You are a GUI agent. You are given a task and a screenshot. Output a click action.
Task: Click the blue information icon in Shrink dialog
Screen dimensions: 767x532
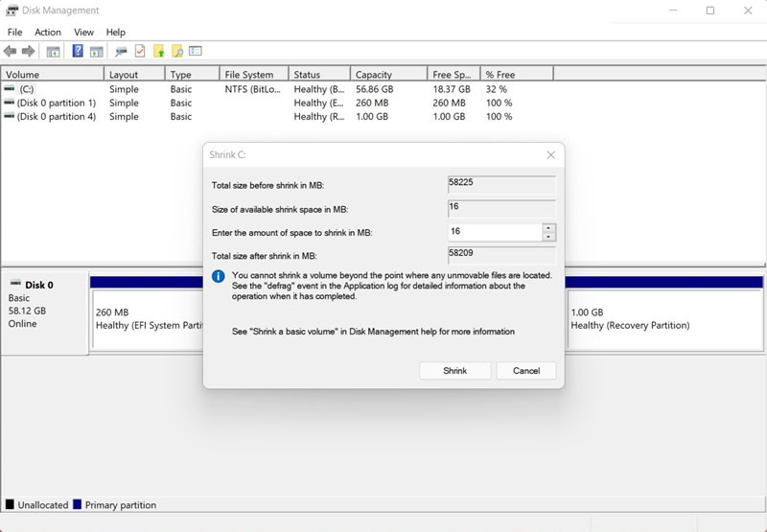219,276
